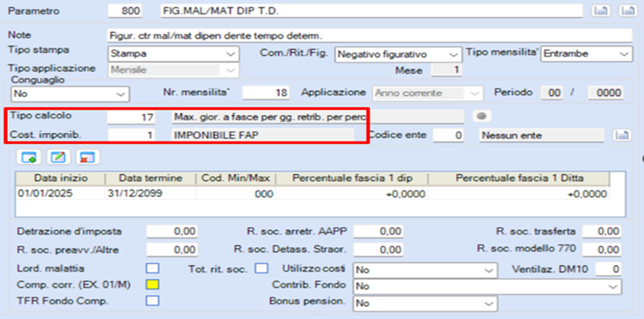644x319 pixels.
Task: Click Nessun ente description field
Action: point(542,135)
